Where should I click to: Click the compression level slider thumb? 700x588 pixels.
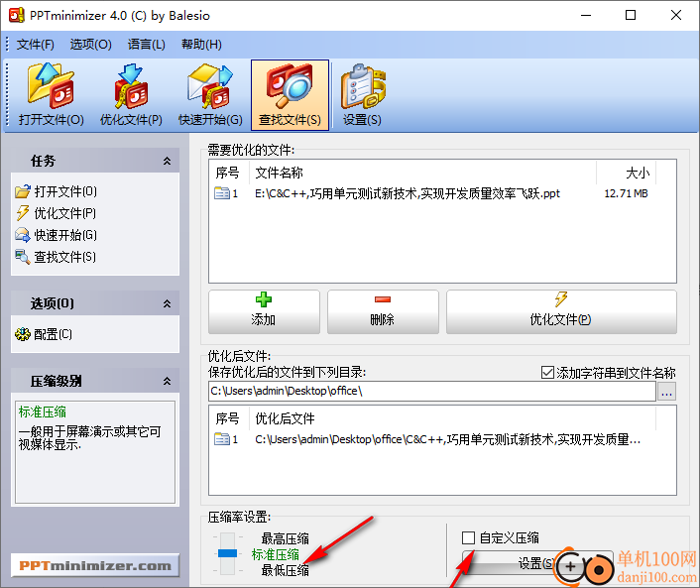point(227,553)
